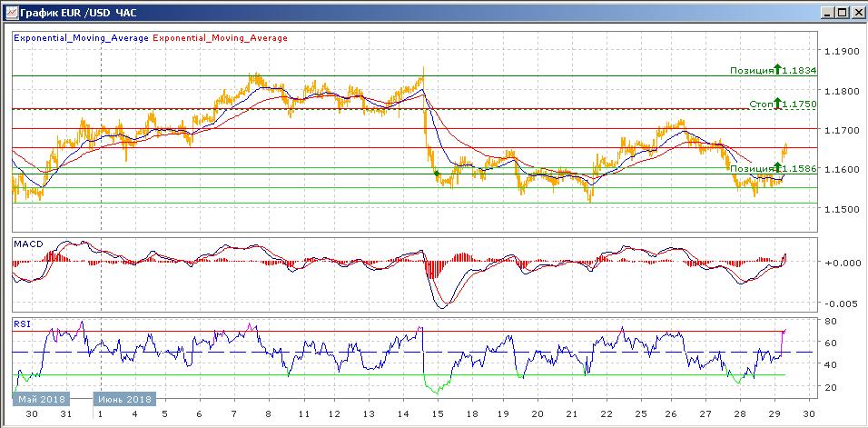Click date label 29 on the time axis
The width and height of the screenshot is (868, 428).
tap(775, 413)
